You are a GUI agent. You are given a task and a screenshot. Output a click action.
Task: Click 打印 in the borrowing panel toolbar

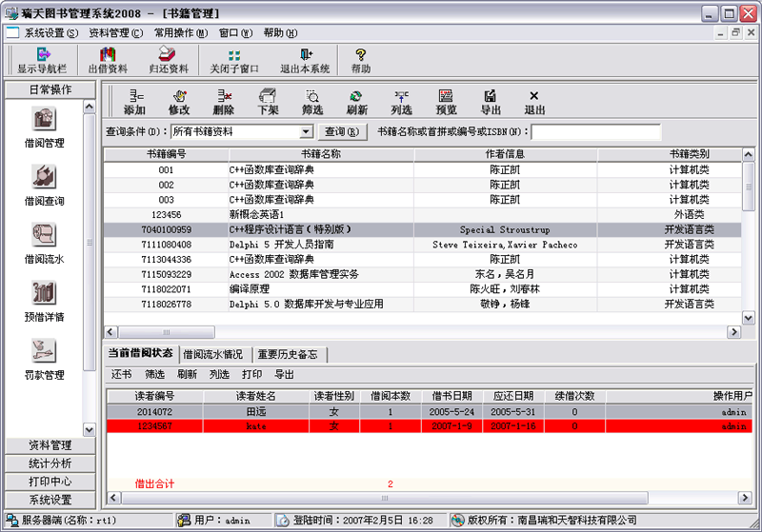(251, 374)
